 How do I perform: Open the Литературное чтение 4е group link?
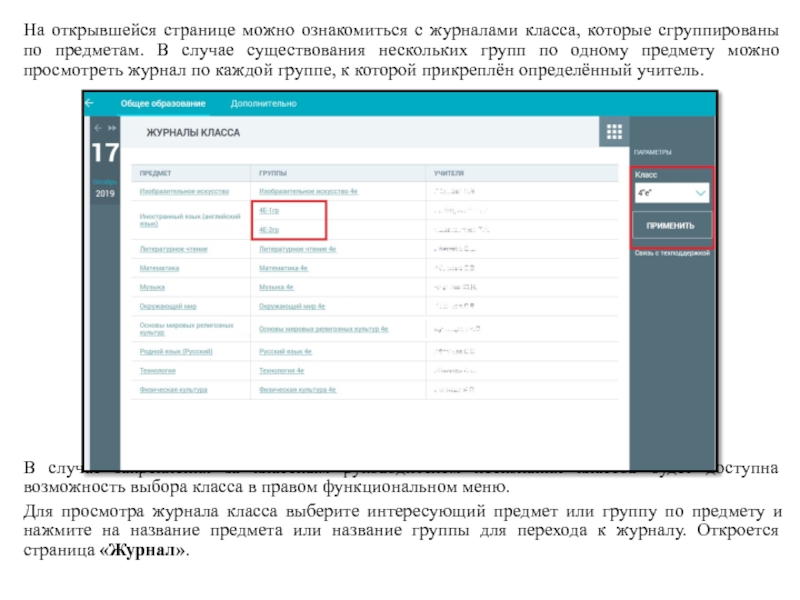297,248
